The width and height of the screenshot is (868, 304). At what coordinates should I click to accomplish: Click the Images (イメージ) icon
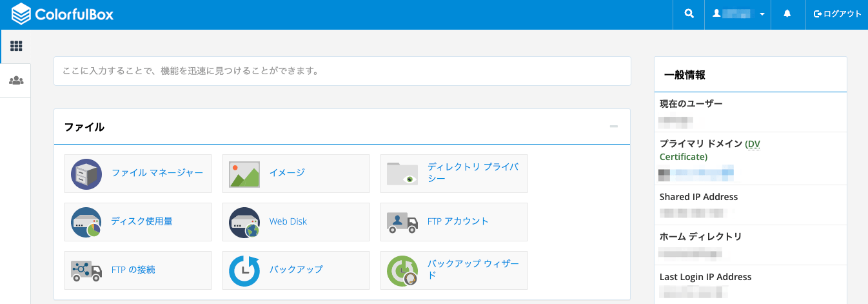(x=244, y=174)
